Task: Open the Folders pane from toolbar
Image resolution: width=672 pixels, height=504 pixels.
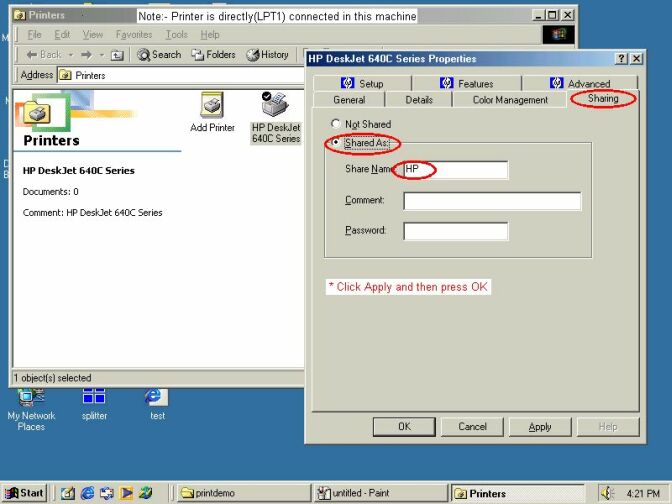Action: click(213, 55)
